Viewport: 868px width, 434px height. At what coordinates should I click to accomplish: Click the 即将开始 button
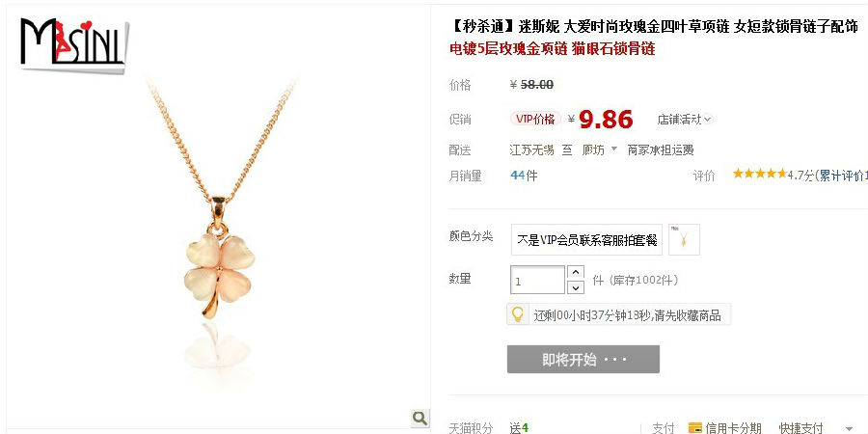point(583,360)
